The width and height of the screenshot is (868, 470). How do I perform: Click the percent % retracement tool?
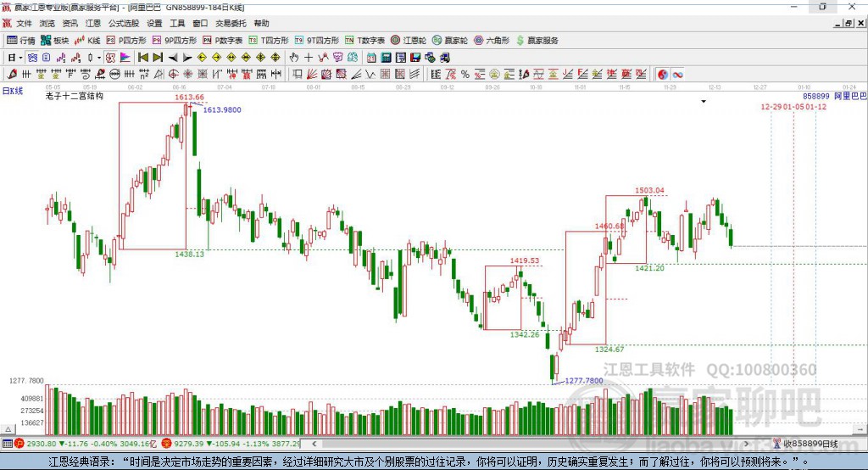tap(465, 75)
